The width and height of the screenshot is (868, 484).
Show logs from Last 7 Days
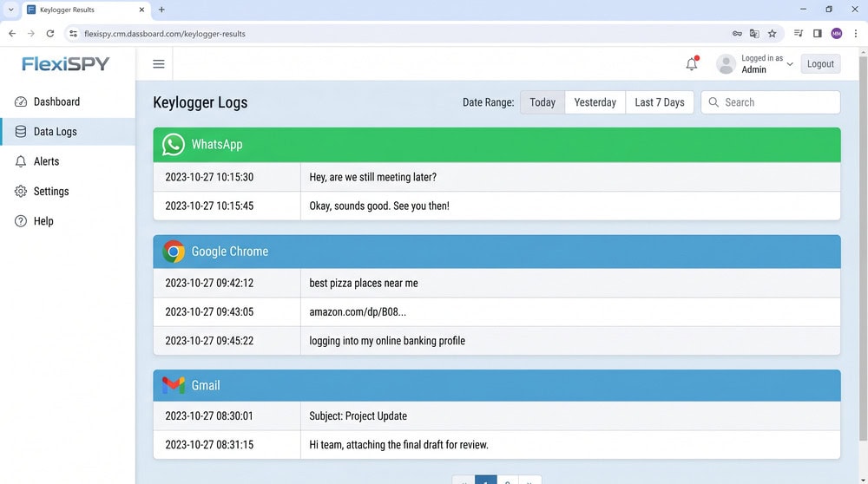[x=660, y=102]
